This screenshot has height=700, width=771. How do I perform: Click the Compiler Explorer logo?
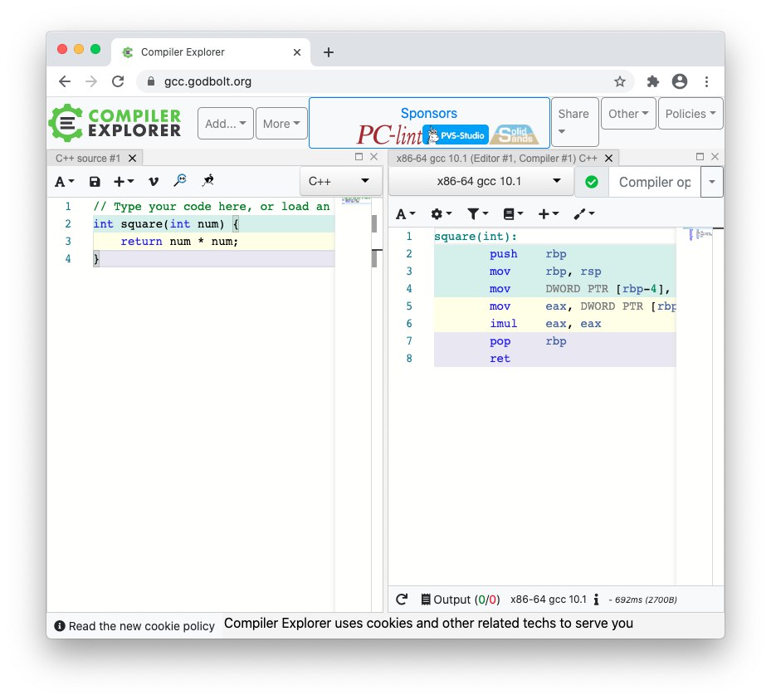[x=115, y=123]
